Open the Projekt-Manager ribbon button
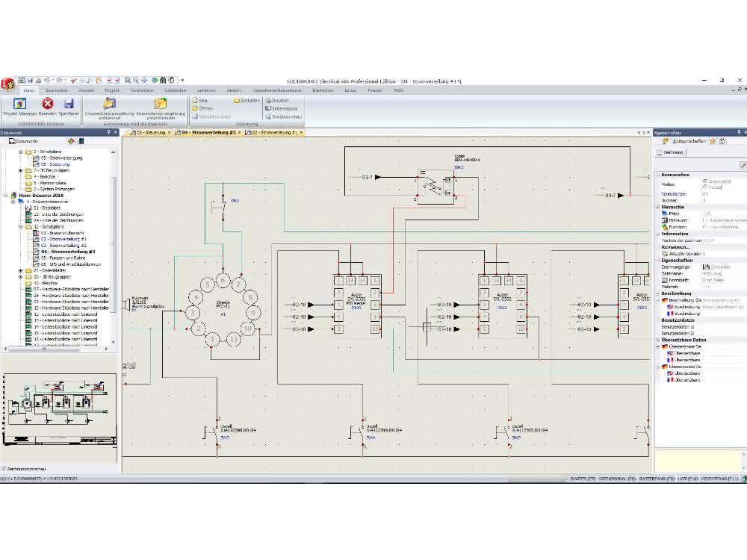This screenshot has height=560, width=747. (x=20, y=107)
